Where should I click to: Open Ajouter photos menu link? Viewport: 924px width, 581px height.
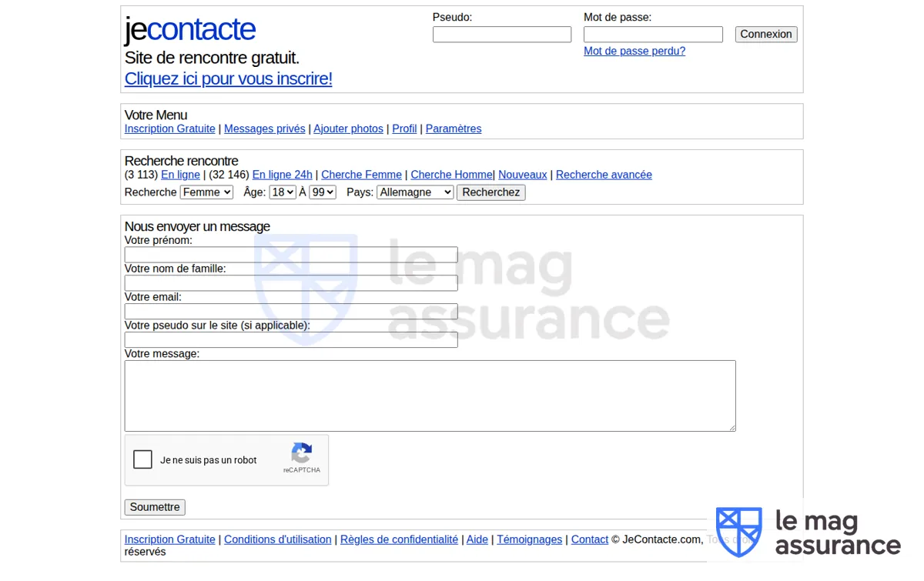tap(348, 129)
